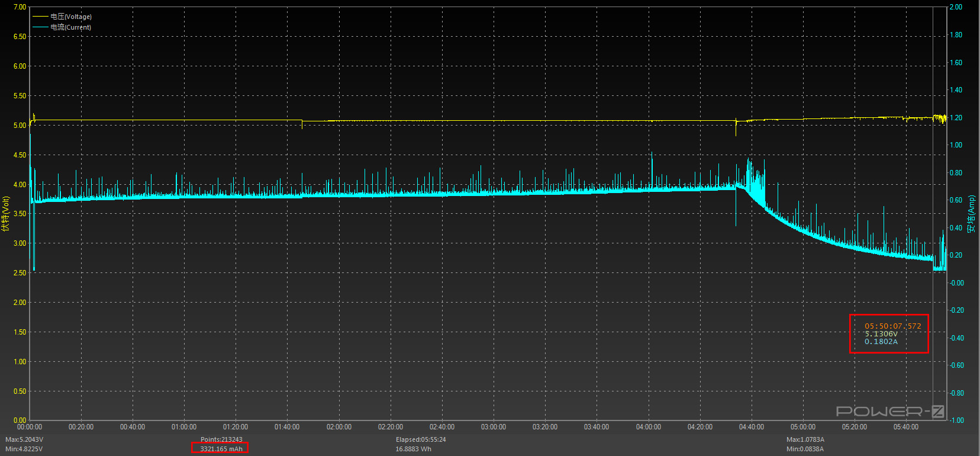Click the 0.1802A cursor current readout

point(881,342)
